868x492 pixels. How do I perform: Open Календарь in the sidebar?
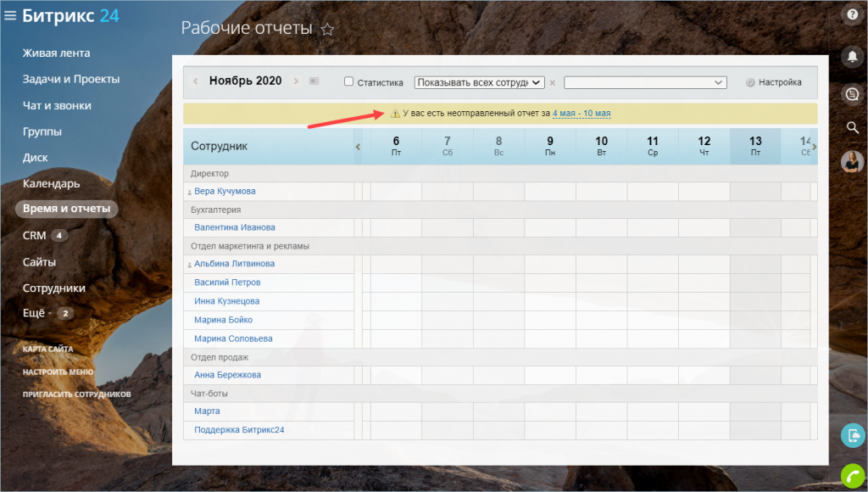[51, 184]
